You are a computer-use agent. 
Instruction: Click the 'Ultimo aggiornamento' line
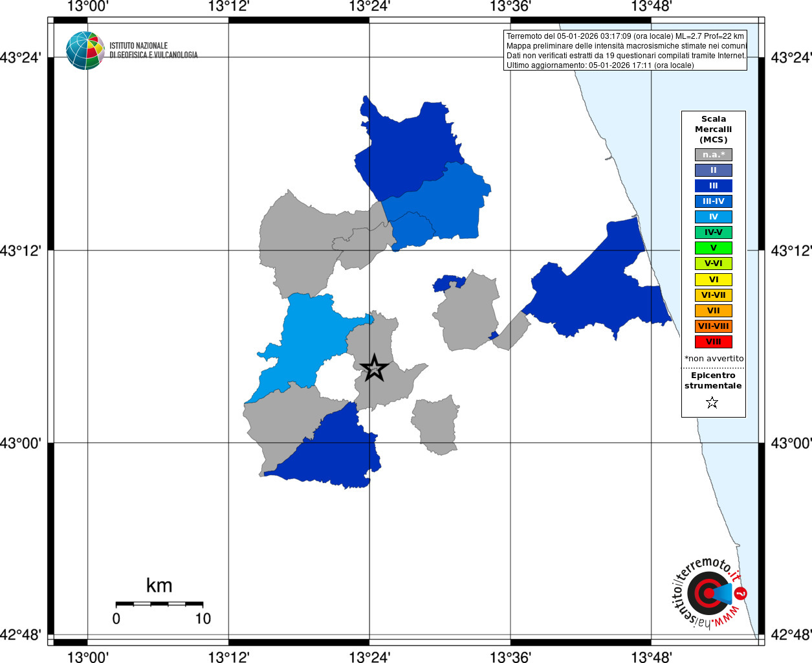600,65
